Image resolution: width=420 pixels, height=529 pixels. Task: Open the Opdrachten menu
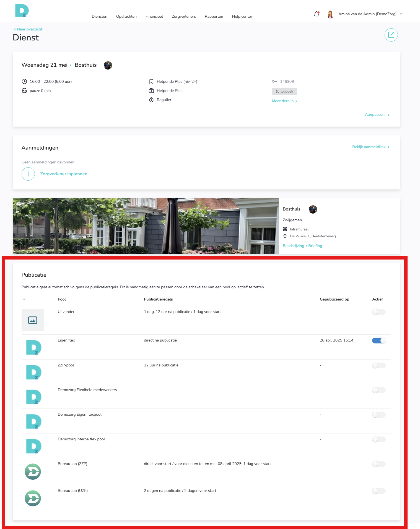[126, 16]
